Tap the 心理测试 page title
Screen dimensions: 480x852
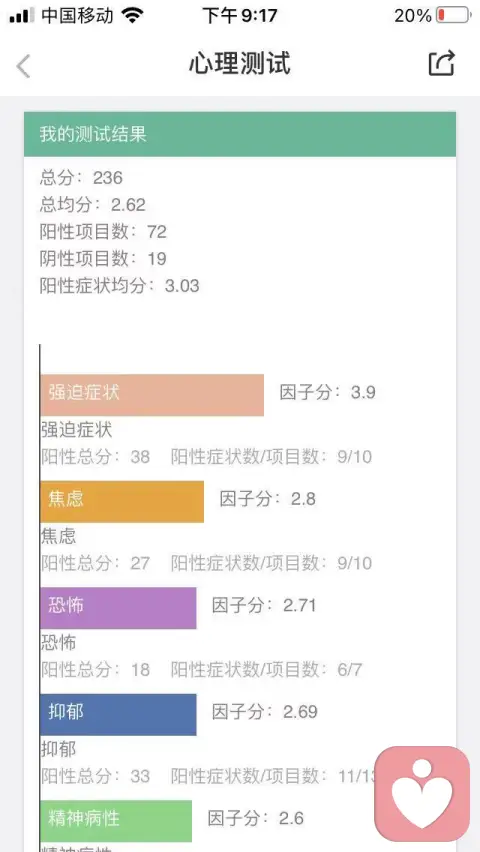240,64
